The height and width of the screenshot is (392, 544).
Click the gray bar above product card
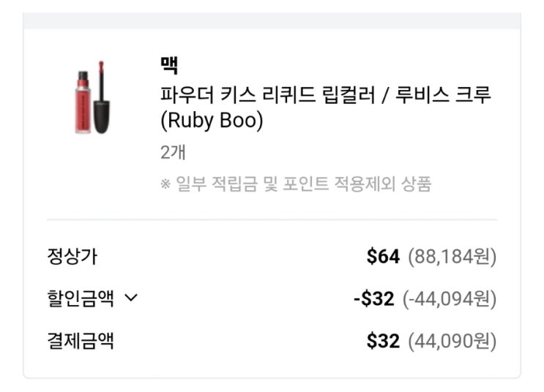(272, 20)
